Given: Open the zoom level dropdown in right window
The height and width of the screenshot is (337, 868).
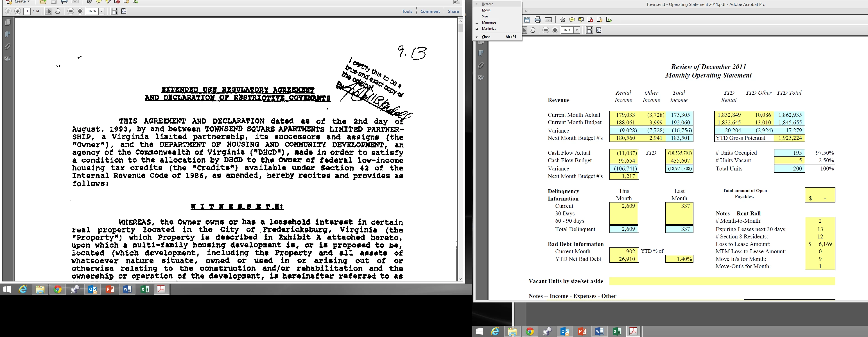Looking at the screenshot, I should (577, 30).
